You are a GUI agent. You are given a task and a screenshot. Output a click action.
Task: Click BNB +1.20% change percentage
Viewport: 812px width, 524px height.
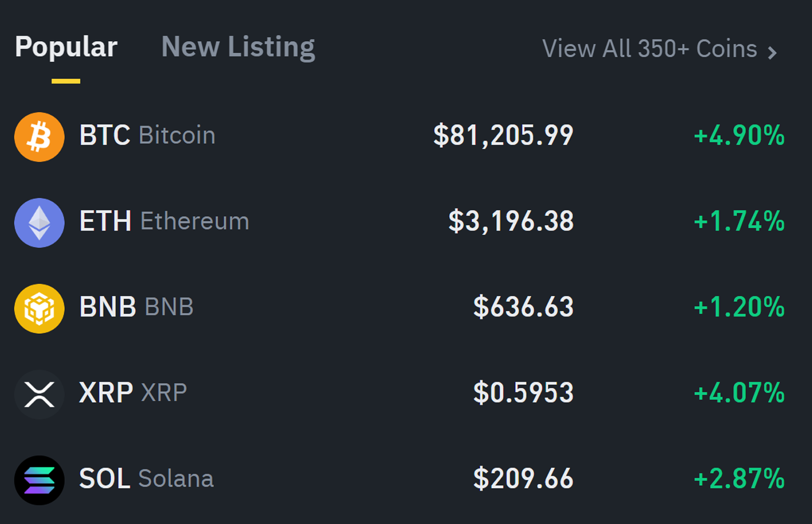click(x=739, y=307)
